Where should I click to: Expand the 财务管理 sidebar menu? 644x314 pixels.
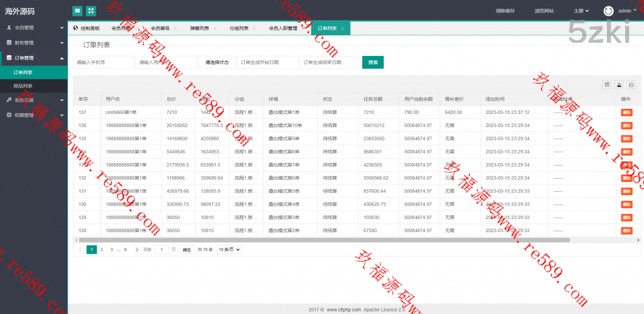tap(33, 43)
